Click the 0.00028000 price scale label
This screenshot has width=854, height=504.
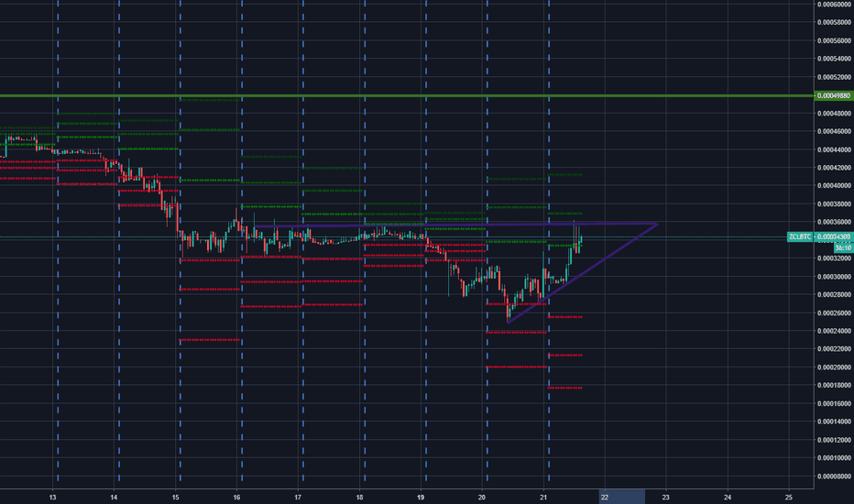835,295
